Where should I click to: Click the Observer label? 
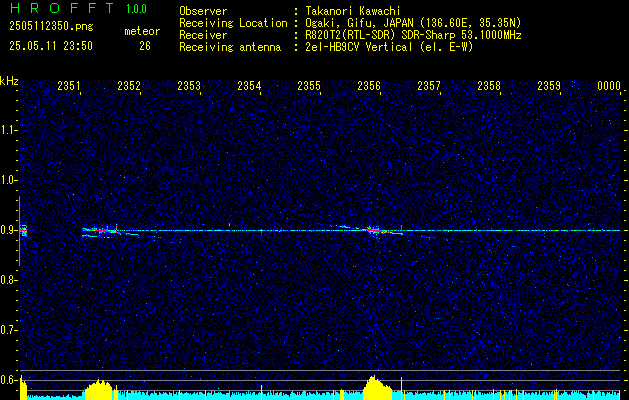[203, 11]
